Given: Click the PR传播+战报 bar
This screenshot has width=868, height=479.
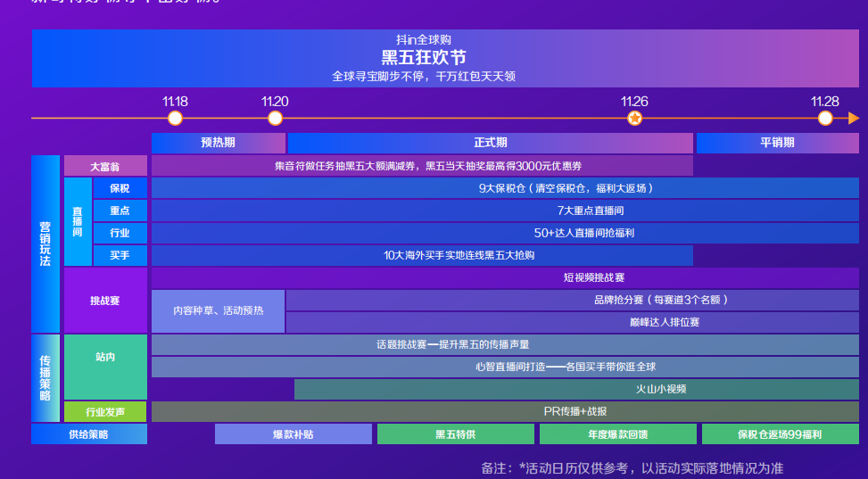Looking at the screenshot, I should coord(506,412).
